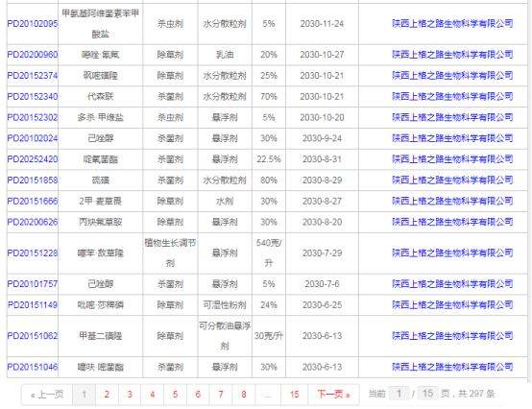Open company link in PD20102024 row
This screenshot has height=409, width=532.
452,138
